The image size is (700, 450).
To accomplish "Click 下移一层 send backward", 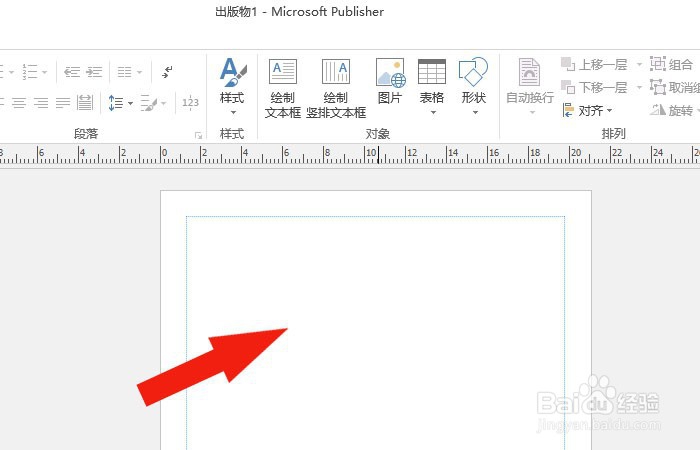I will click(x=594, y=88).
